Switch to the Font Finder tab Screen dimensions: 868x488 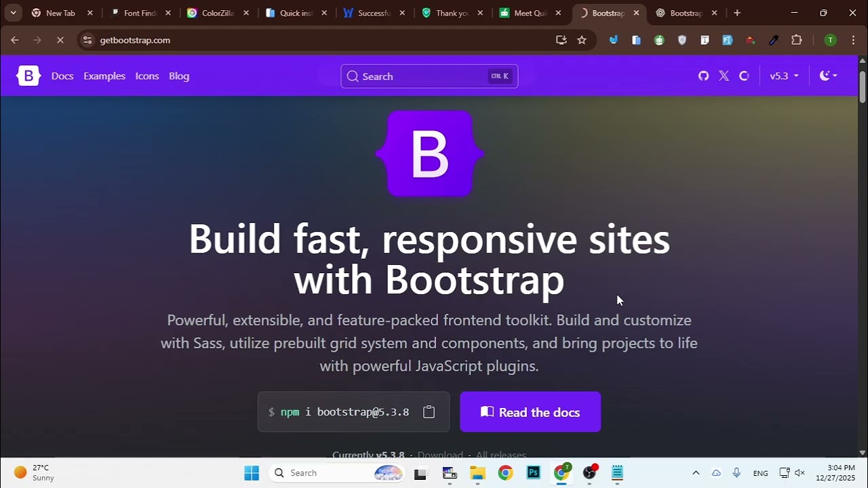[140, 13]
